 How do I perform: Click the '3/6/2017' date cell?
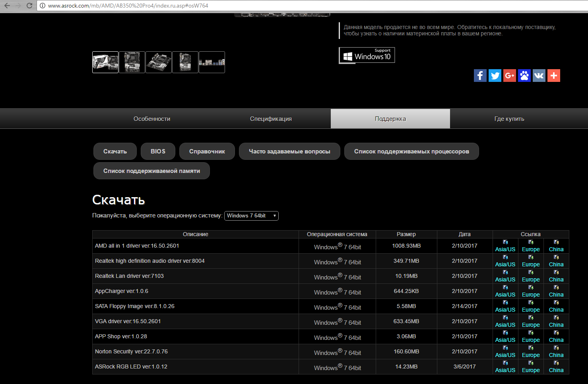[x=465, y=367]
